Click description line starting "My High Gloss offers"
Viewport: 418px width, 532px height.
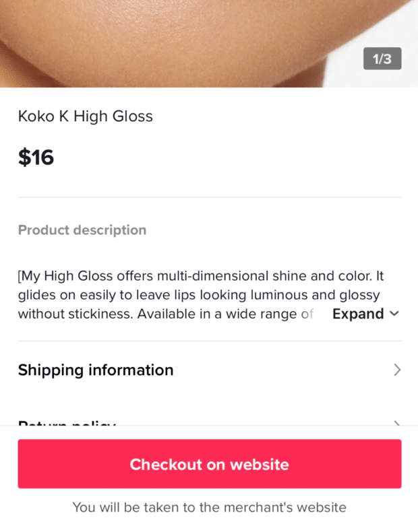click(x=201, y=276)
